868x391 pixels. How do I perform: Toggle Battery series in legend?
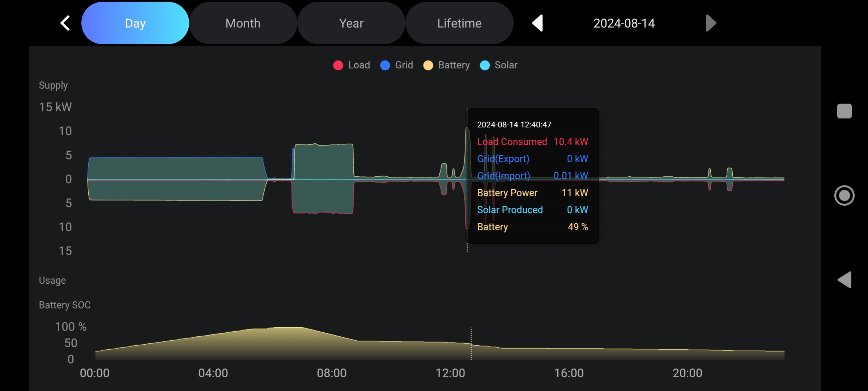pyautogui.click(x=454, y=65)
